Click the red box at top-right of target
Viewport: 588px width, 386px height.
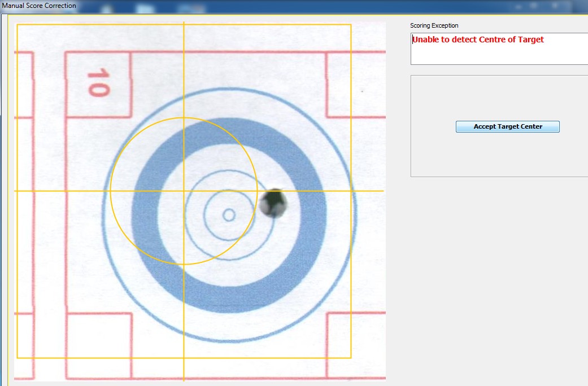tap(356, 85)
